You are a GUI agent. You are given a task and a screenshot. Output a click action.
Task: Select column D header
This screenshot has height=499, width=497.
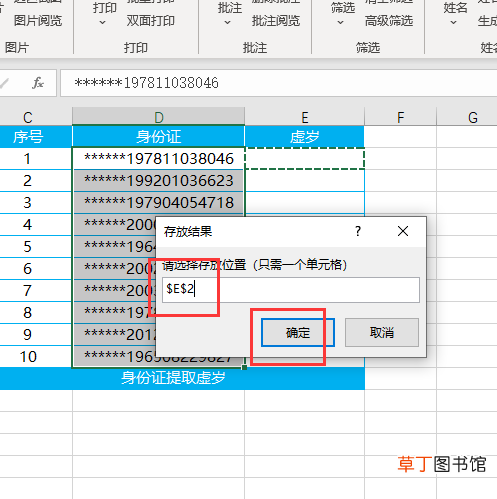tap(159, 117)
